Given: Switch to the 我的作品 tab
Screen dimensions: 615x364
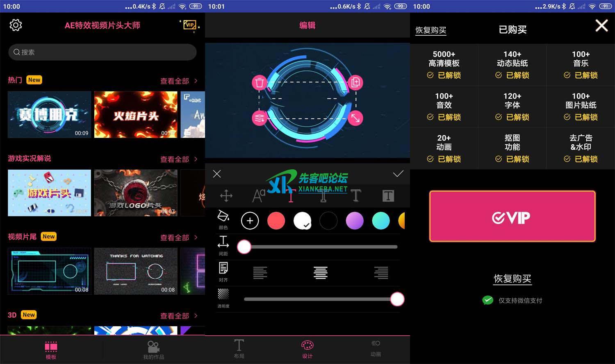Looking at the screenshot, I should pos(153,350).
